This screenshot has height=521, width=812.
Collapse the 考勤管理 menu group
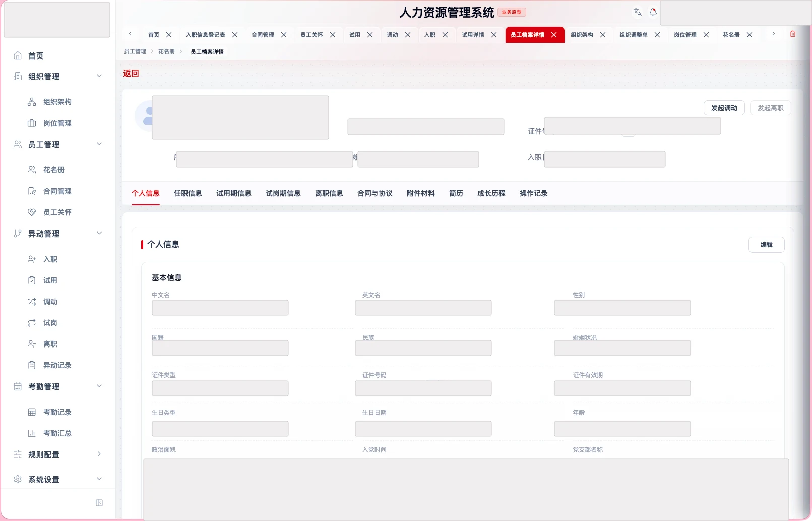tap(99, 386)
